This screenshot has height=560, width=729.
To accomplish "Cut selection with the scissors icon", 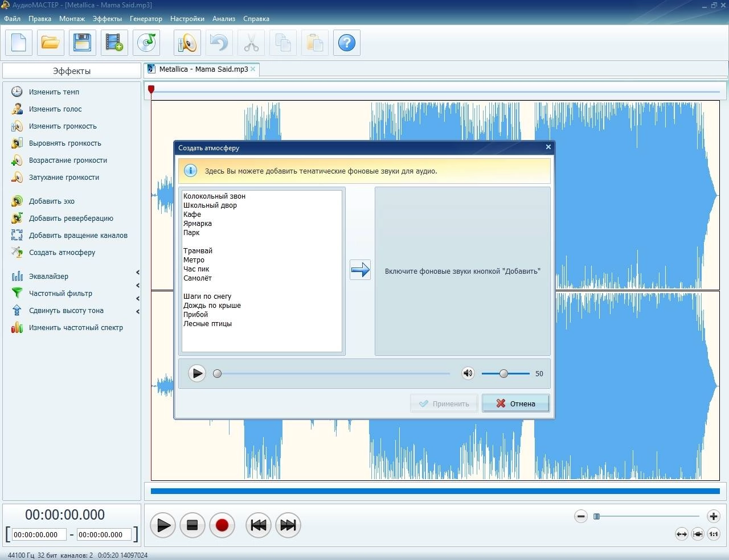I will (x=251, y=43).
